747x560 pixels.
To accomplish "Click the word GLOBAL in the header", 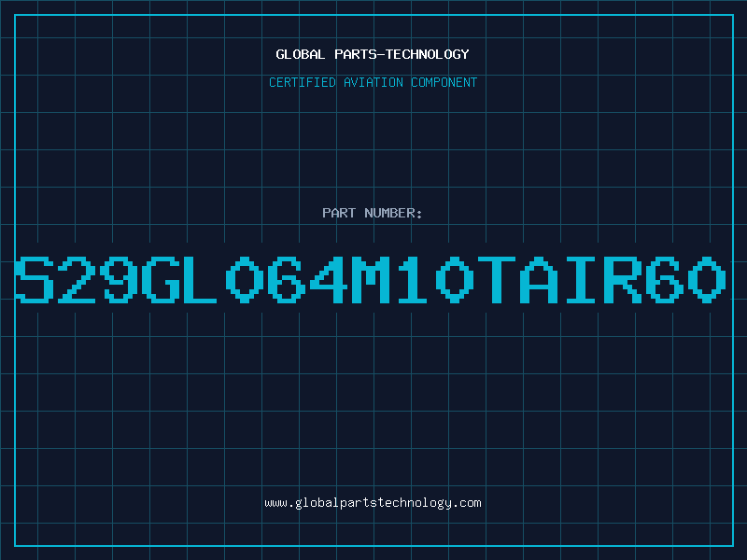I will click(x=301, y=54).
